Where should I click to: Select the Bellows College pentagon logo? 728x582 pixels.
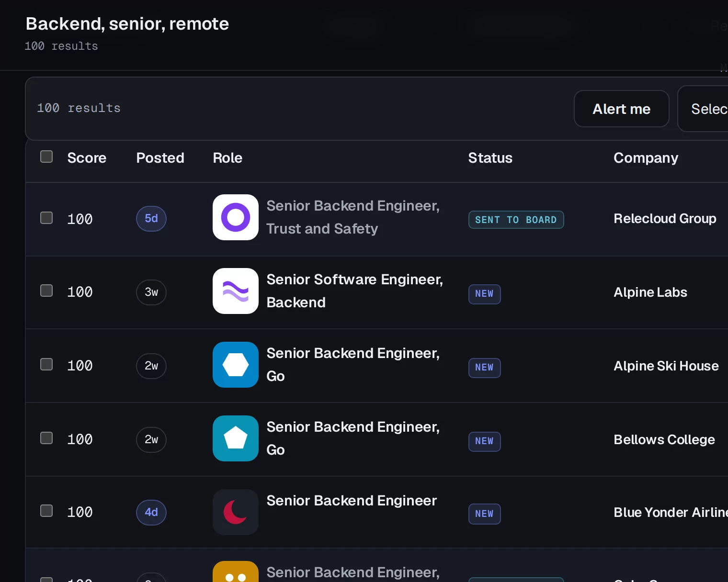point(236,438)
